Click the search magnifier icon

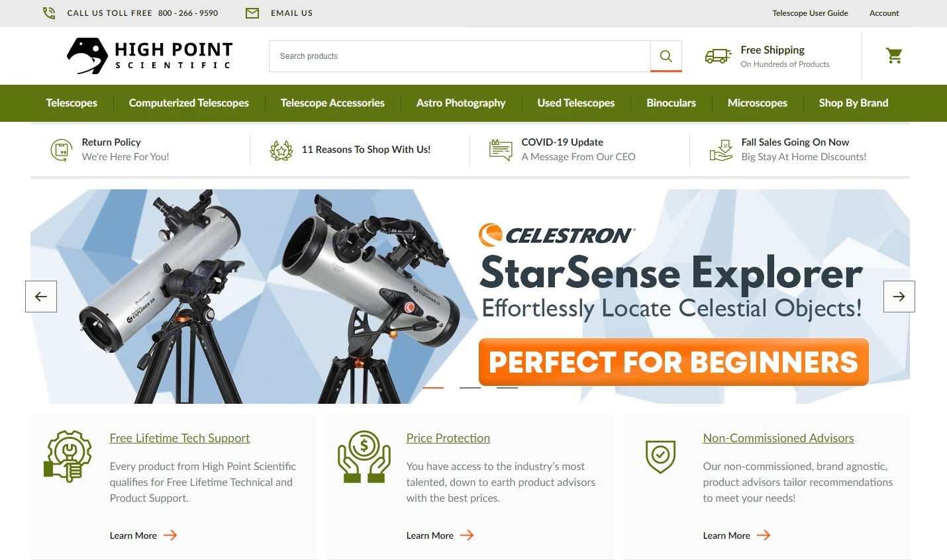(666, 56)
